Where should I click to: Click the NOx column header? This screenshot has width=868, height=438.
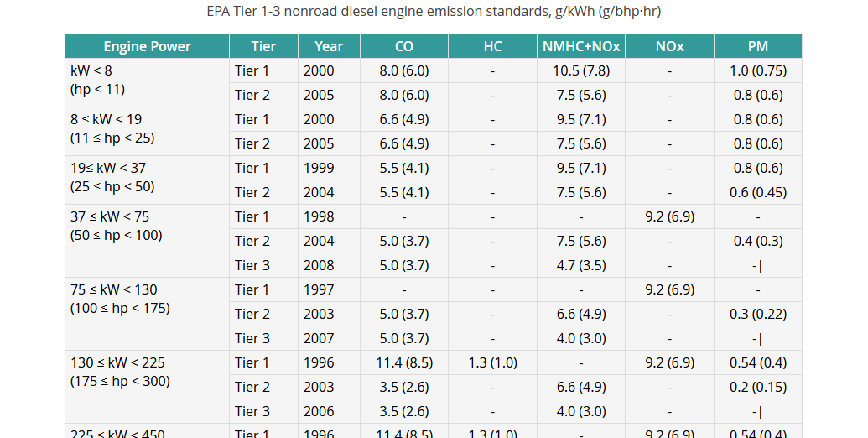click(670, 46)
